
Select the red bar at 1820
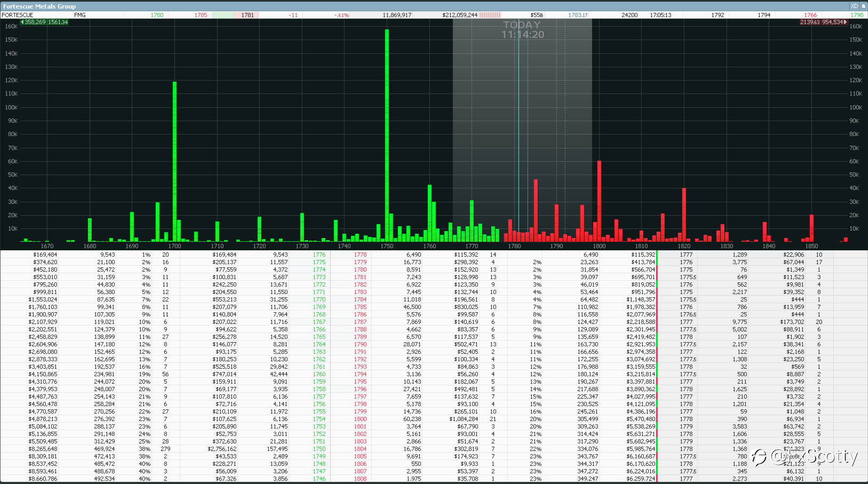[x=684, y=215]
